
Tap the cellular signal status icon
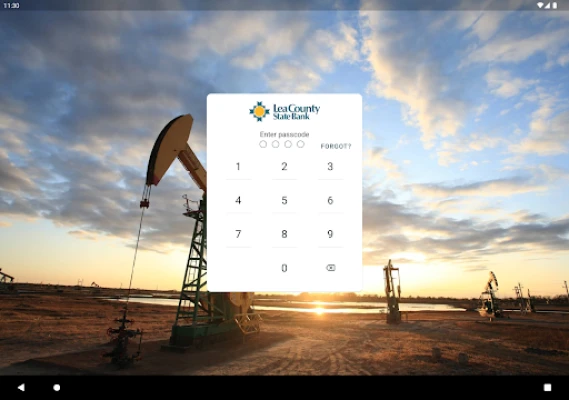pos(547,5)
